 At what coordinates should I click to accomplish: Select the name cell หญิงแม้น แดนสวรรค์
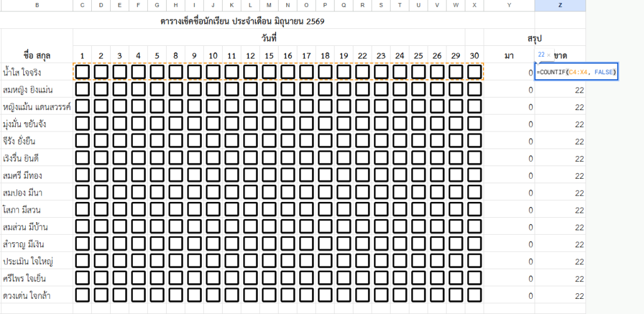37,107
